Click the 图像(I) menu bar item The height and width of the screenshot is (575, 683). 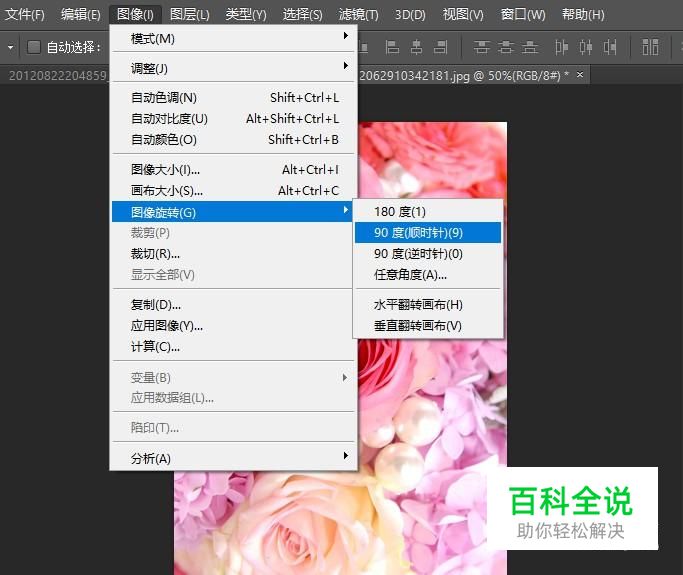click(x=135, y=15)
